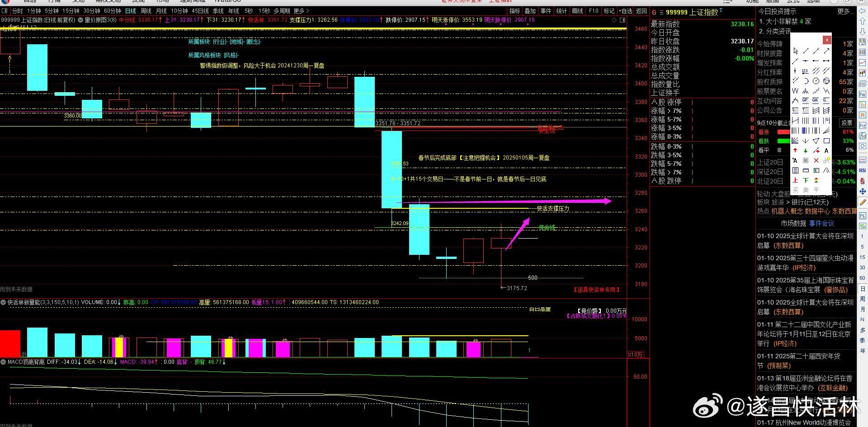The image size is (868, 427).
Task: Select the fan lines drawing tool
Action: [796, 141]
